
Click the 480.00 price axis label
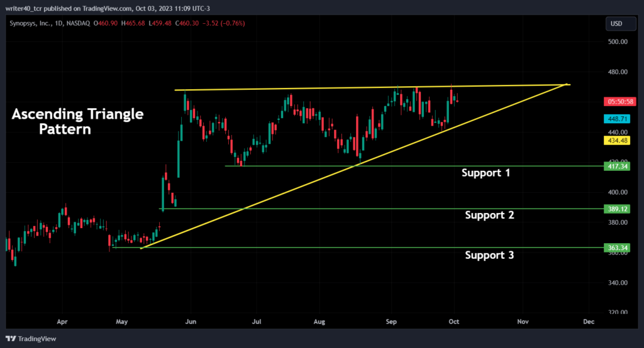[x=618, y=72]
